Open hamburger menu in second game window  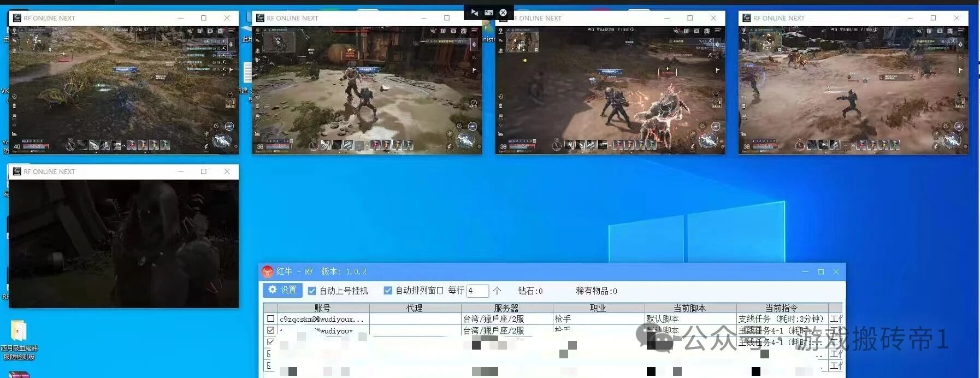pyautogui.click(x=474, y=31)
